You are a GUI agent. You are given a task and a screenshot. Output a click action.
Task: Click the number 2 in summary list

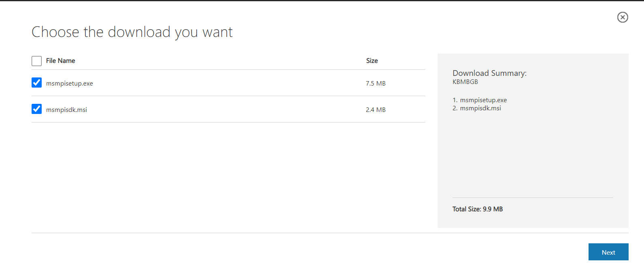[455, 108]
